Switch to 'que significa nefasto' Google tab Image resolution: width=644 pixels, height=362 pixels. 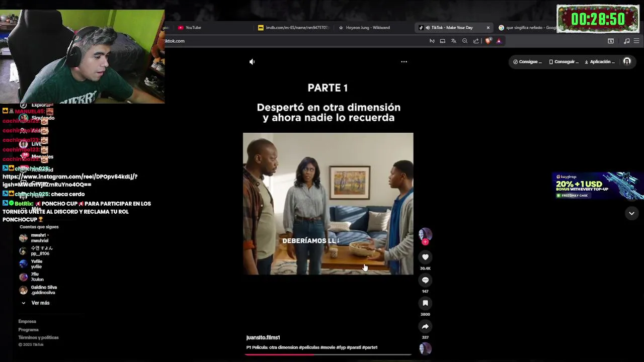527,28
